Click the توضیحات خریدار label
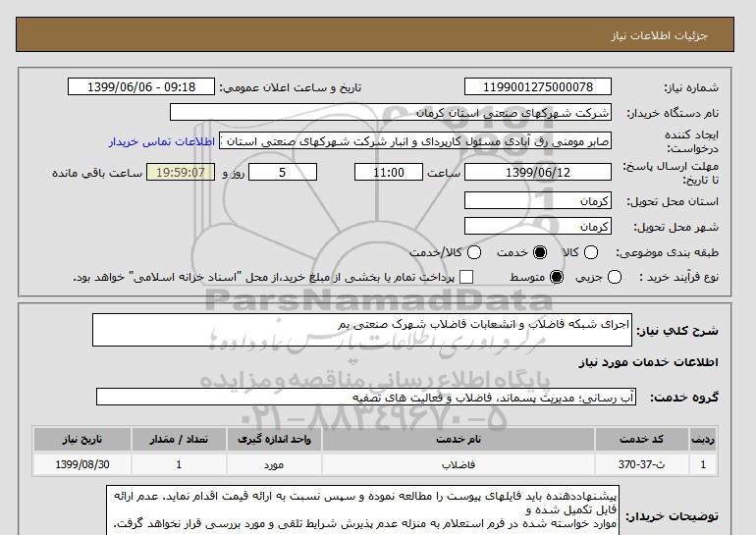This screenshot has height=535, width=756. (x=673, y=516)
